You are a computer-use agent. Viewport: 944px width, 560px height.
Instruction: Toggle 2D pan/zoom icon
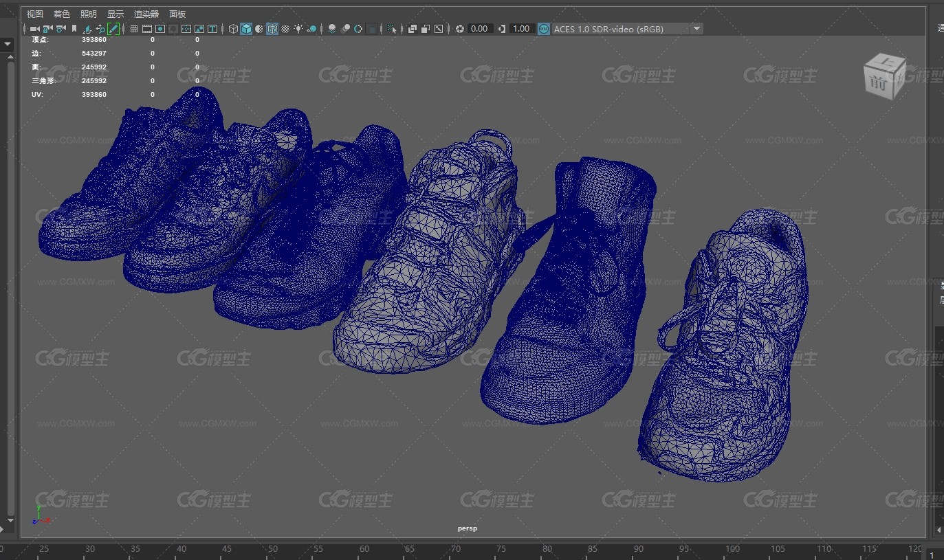click(x=100, y=29)
